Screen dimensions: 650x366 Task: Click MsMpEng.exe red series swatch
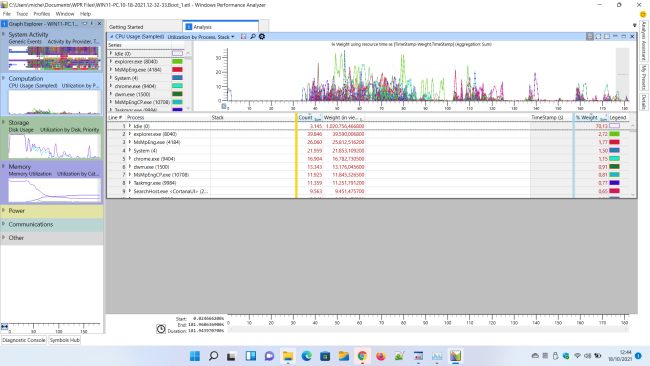click(177, 70)
